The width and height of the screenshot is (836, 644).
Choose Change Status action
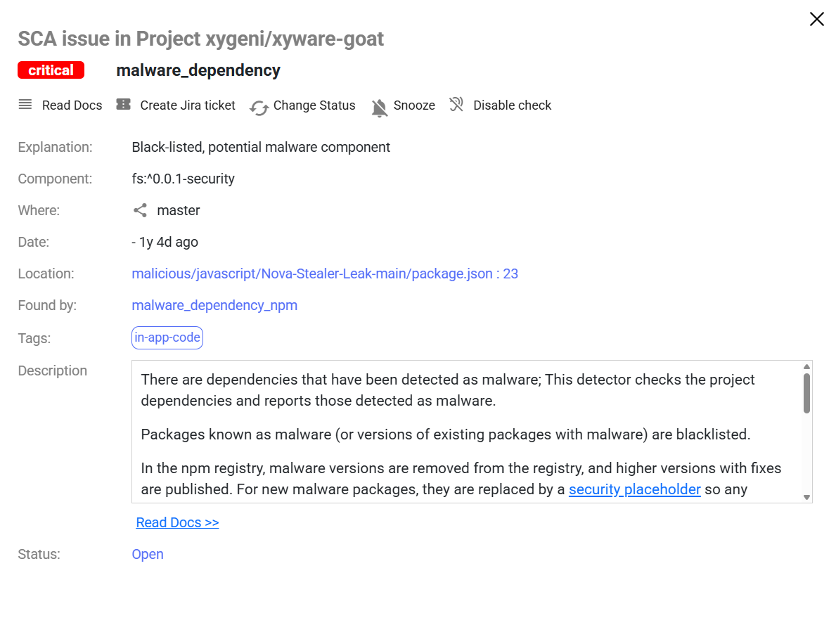314,105
